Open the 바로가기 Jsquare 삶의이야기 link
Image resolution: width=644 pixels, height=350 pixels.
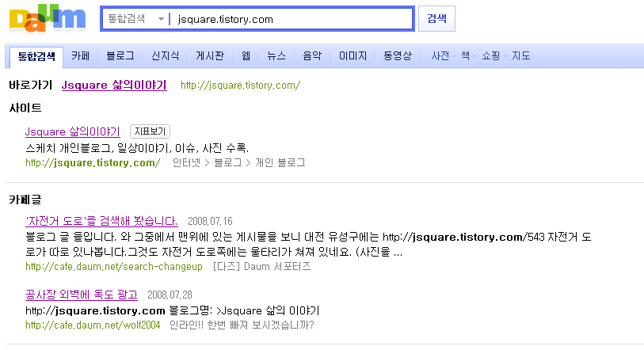(114, 85)
